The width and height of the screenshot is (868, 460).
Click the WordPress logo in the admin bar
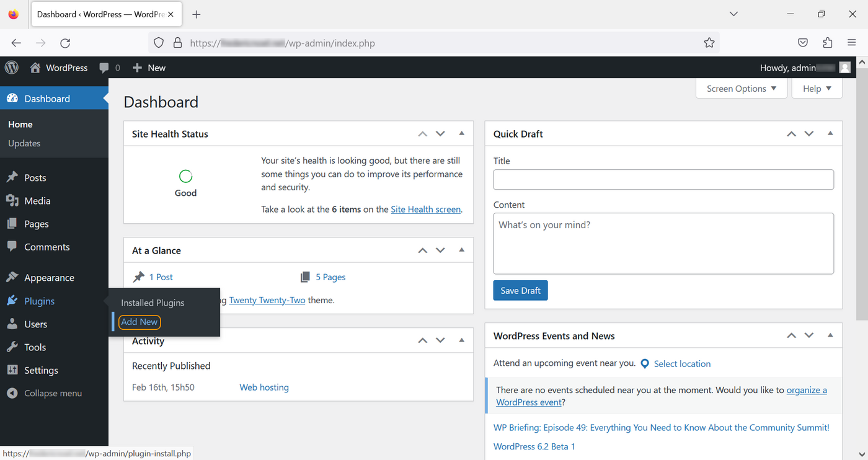[11, 68]
